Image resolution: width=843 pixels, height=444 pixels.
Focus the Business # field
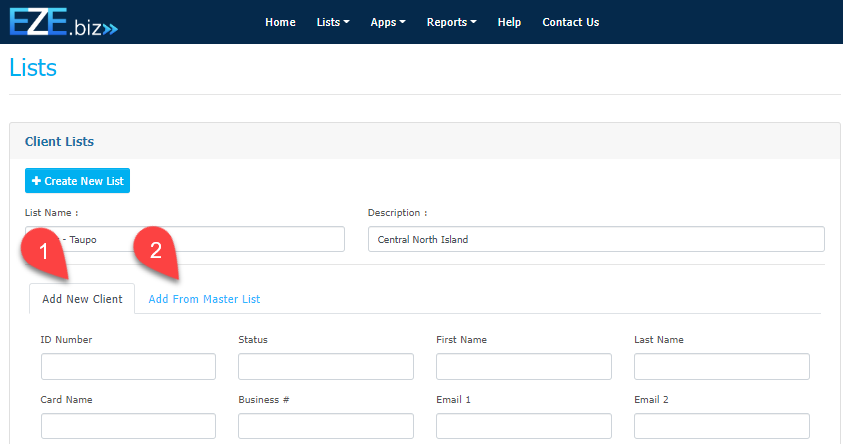[325, 427]
